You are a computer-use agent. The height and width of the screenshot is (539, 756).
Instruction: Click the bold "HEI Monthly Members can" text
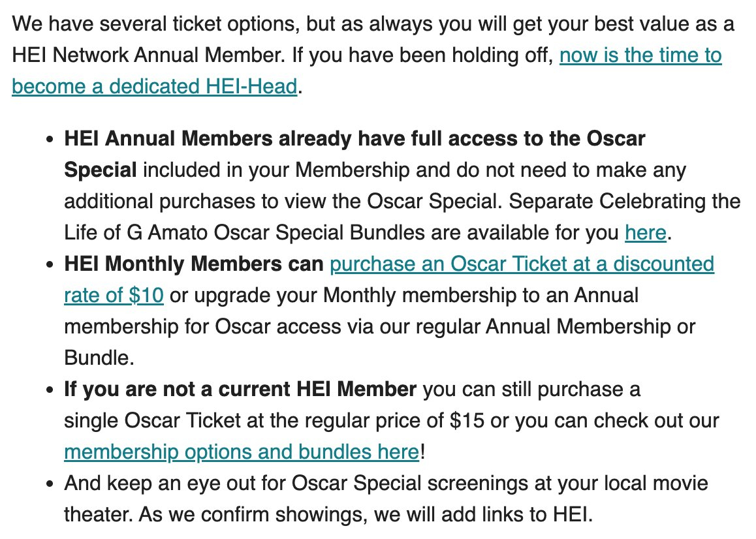(193, 264)
